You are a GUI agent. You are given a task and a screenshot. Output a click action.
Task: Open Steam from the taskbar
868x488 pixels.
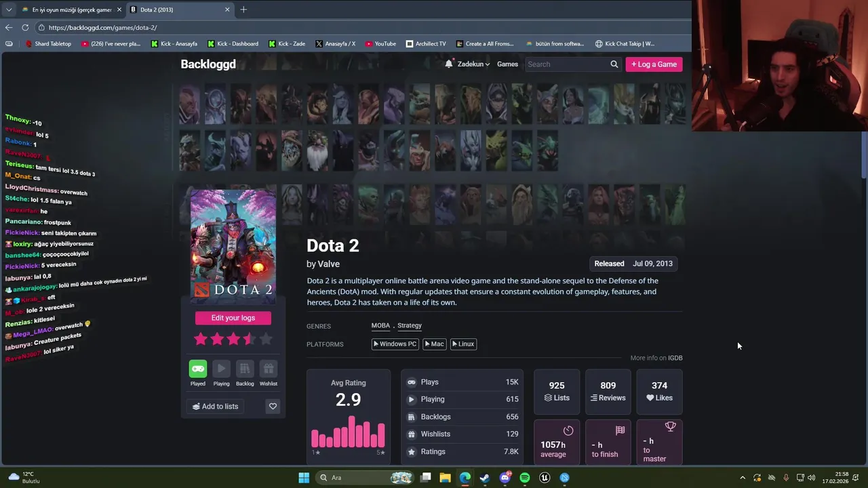click(x=485, y=478)
